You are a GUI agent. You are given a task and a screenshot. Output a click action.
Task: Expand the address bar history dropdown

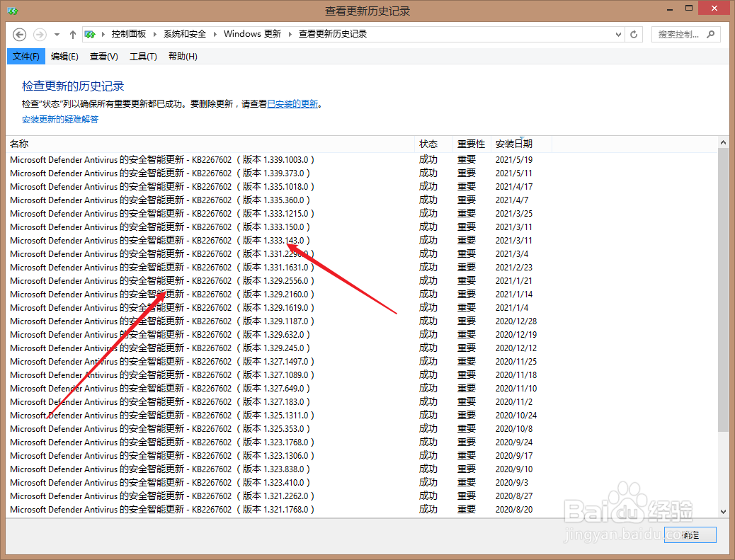618,34
